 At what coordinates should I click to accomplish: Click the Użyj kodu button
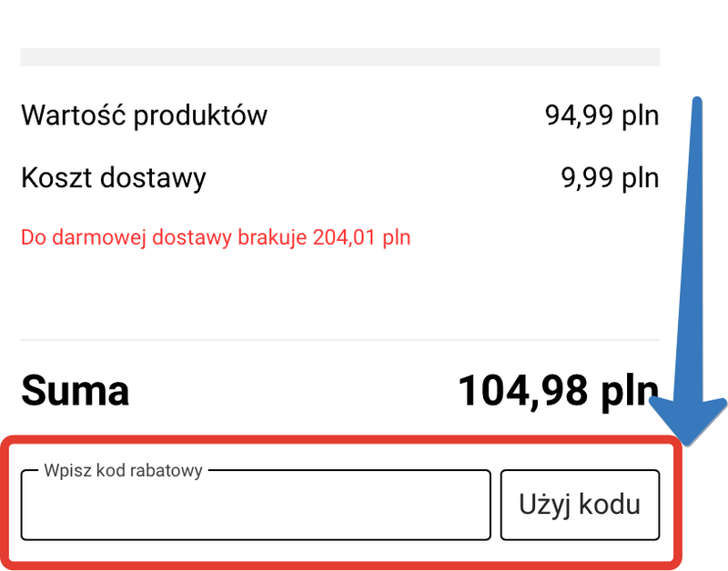click(x=580, y=505)
